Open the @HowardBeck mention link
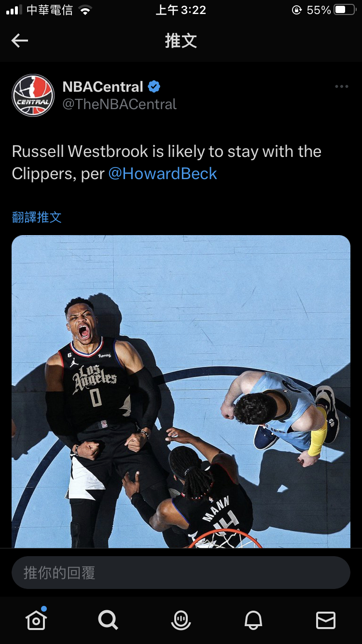 click(x=163, y=174)
